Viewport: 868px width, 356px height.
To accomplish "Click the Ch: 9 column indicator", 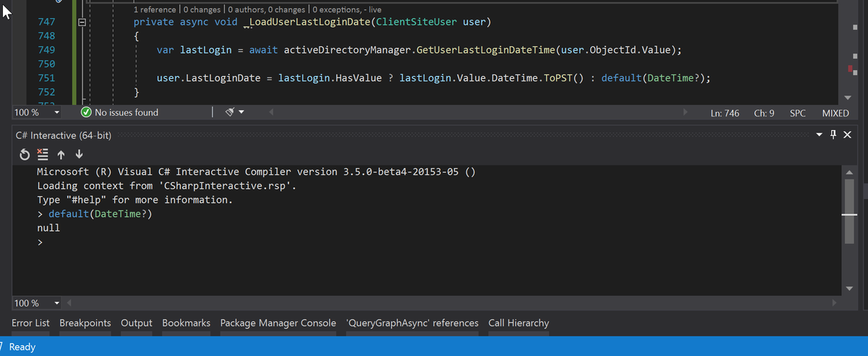I will pos(764,113).
